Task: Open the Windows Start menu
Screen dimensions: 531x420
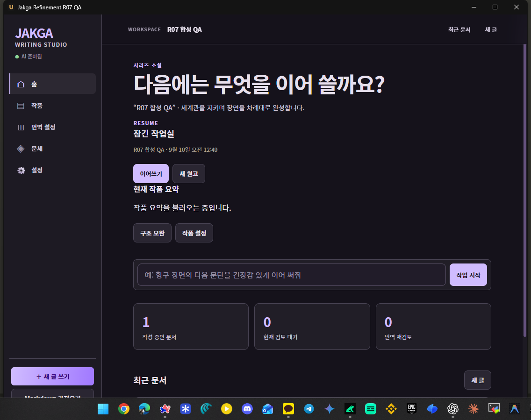Action: click(x=103, y=409)
